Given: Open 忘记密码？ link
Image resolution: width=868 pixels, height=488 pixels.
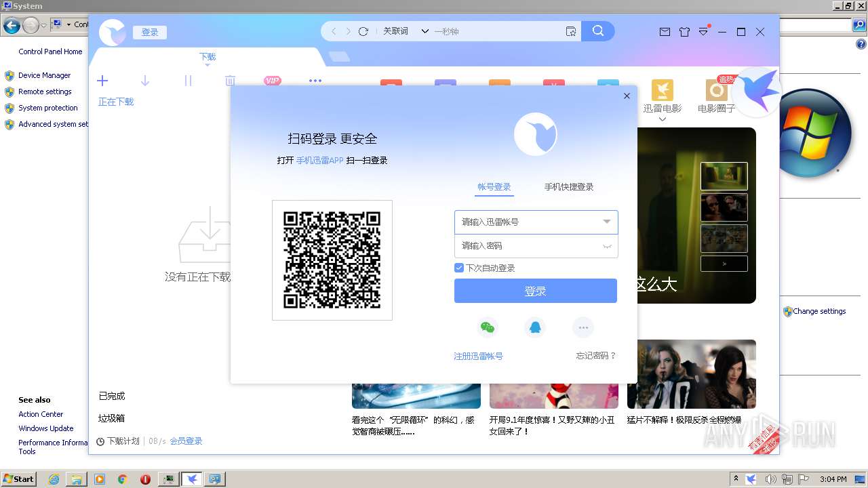Looking at the screenshot, I should pos(596,356).
